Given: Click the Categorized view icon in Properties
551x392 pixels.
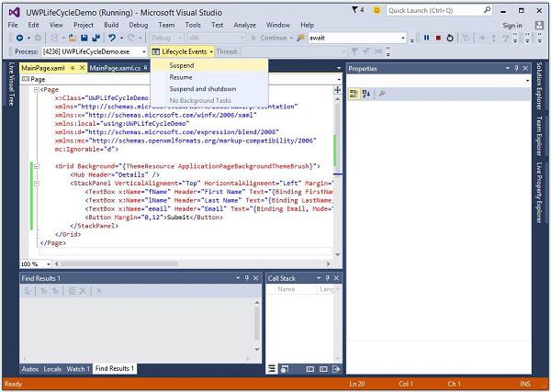Looking at the screenshot, I should click(x=354, y=94).
